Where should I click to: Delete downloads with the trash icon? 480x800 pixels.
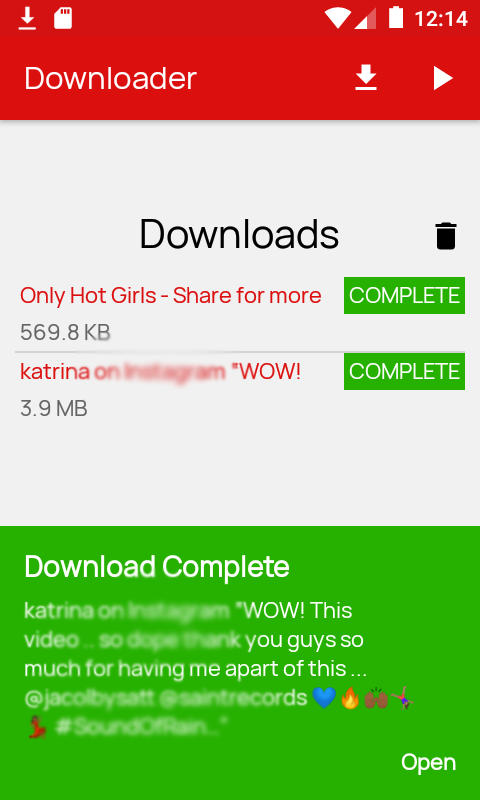[446, 236]
